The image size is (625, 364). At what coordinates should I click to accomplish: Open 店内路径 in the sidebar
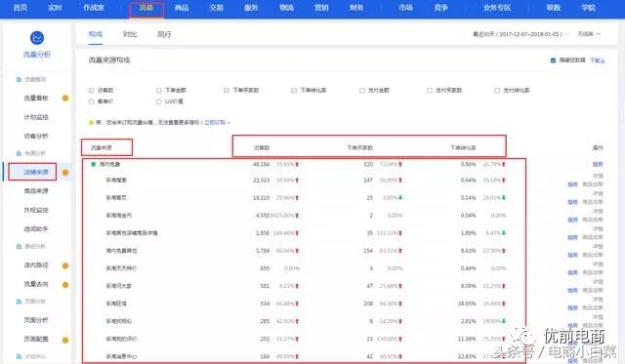[x=36, y=265]
